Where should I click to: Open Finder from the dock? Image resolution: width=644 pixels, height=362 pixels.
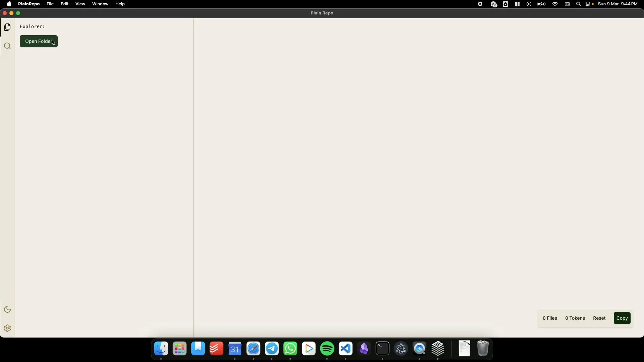coord(161,349)
